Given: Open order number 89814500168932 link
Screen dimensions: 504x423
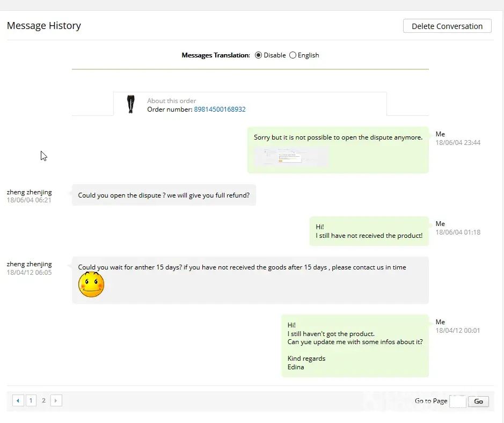Looking at the screenshot, I should tap(220, 109).
